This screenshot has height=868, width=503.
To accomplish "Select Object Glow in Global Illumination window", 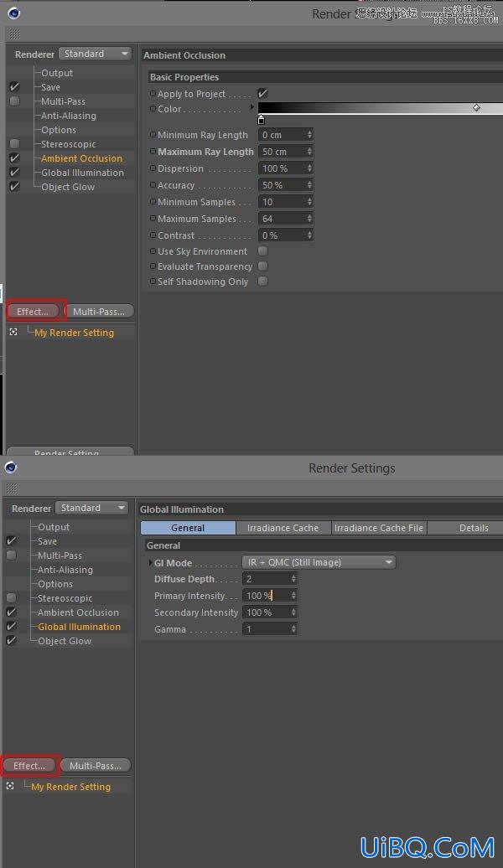I will click(65, 640).
